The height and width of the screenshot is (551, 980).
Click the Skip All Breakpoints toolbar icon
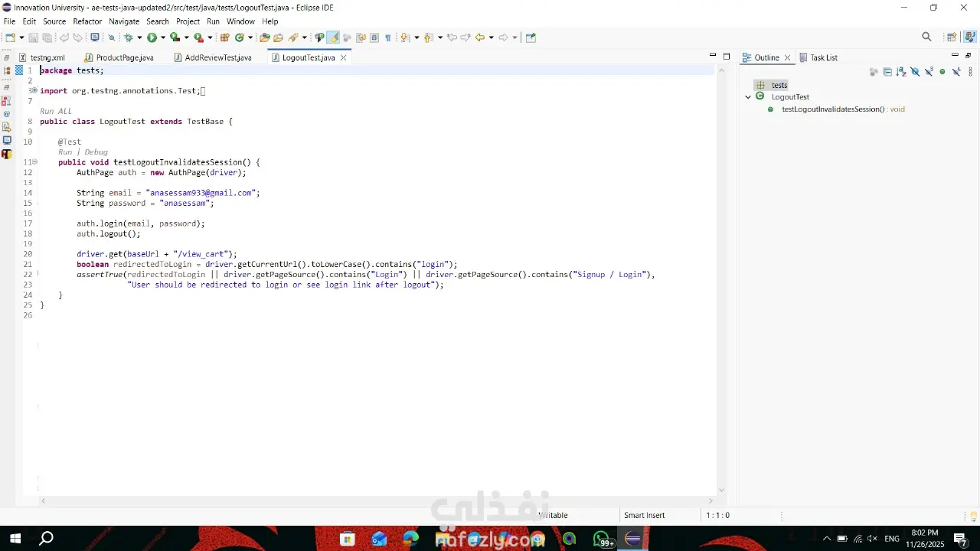click(111, 37)
